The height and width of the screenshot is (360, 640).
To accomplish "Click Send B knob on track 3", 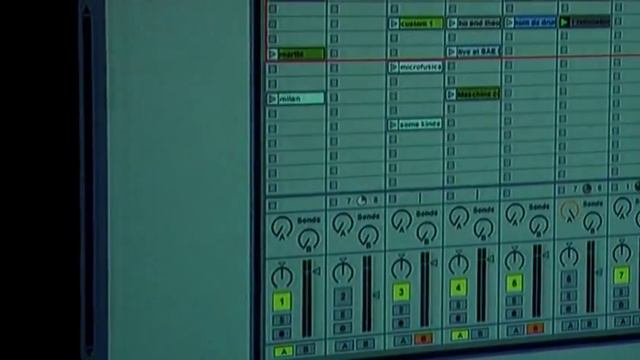I will (427, 232).
